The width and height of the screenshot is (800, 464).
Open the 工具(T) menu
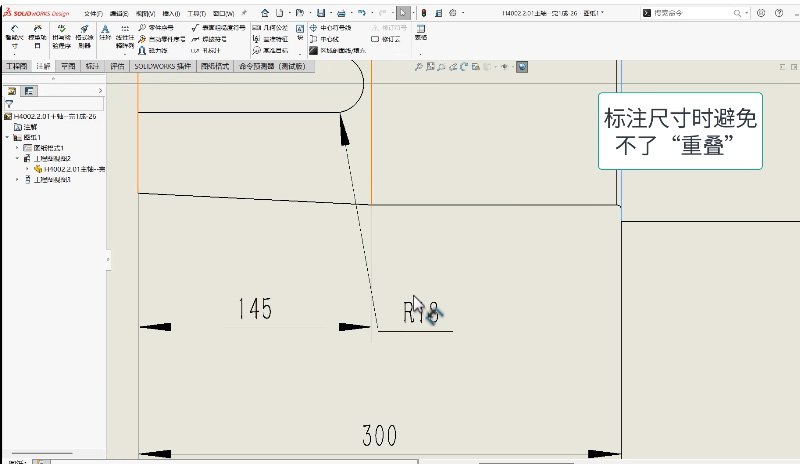196,14
